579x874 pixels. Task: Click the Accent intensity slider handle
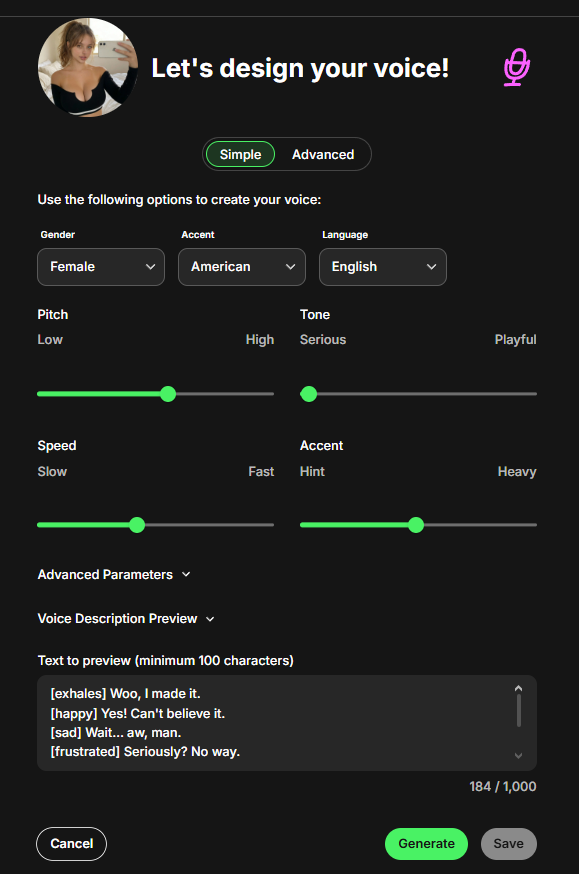[x=417, y=524]
